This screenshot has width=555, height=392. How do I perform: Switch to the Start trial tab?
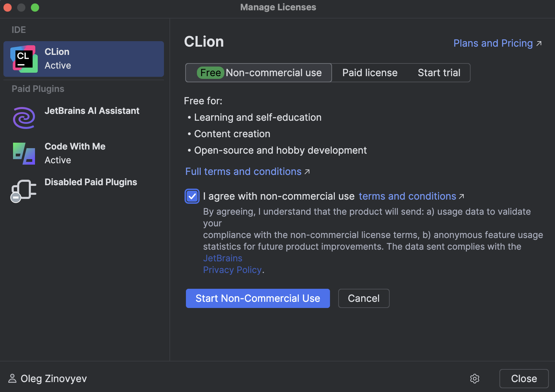tap(439, 73)
